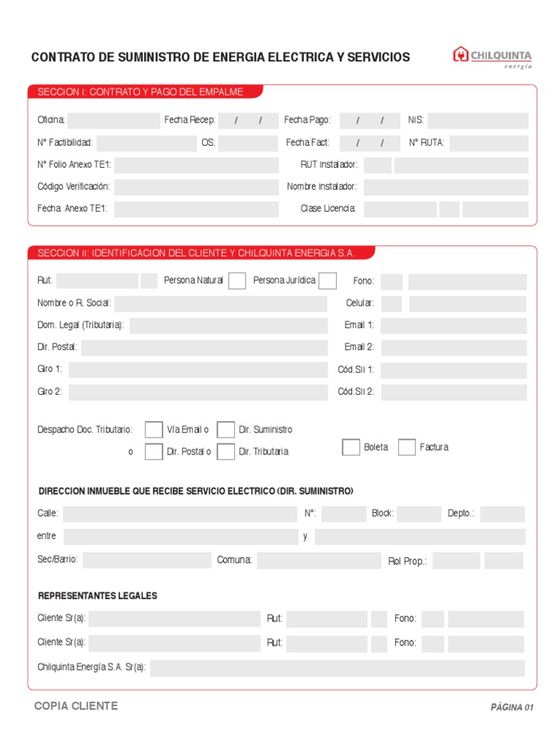Select the Dir. Tributaria checkbox
The width and height of the screenshot is (560, 747).
coord(226,452)
